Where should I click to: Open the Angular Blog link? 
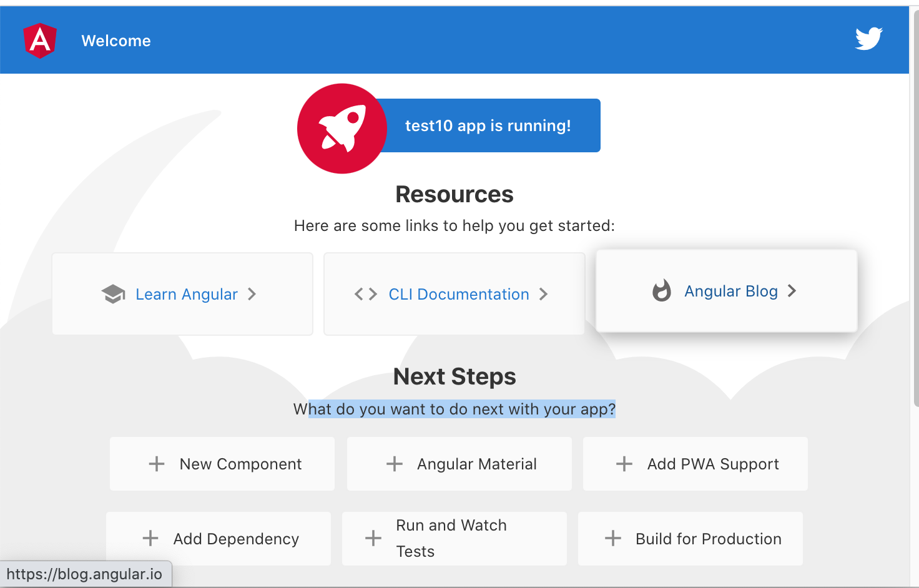727,291
